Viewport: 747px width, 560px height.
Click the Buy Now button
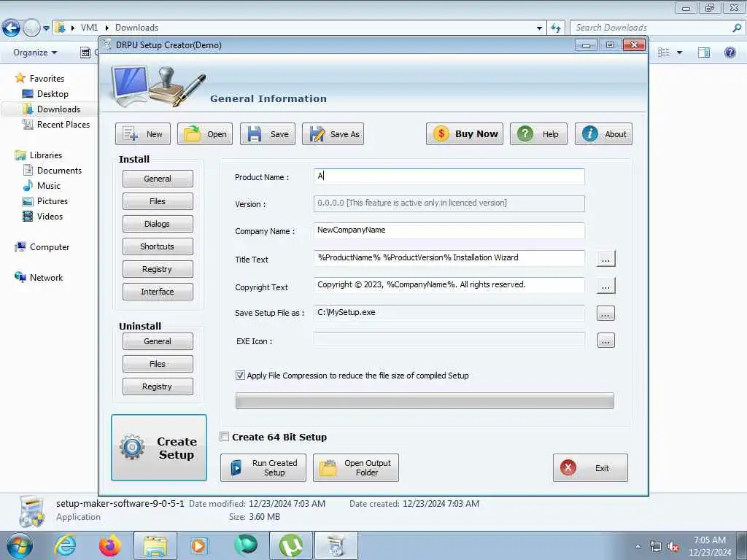465,134
